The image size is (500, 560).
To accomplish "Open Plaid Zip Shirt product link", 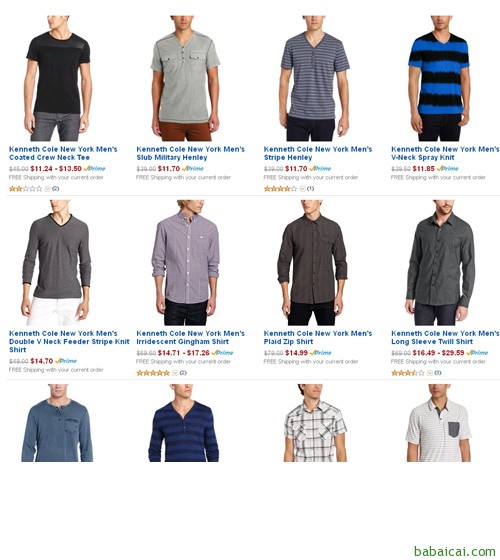I will click(318, 338).
